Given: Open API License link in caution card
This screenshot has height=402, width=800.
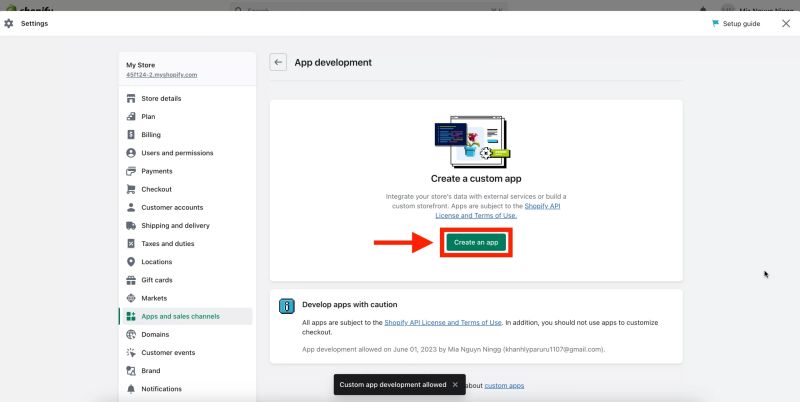Looking at the screenshot, I should [x=443, y=322].
